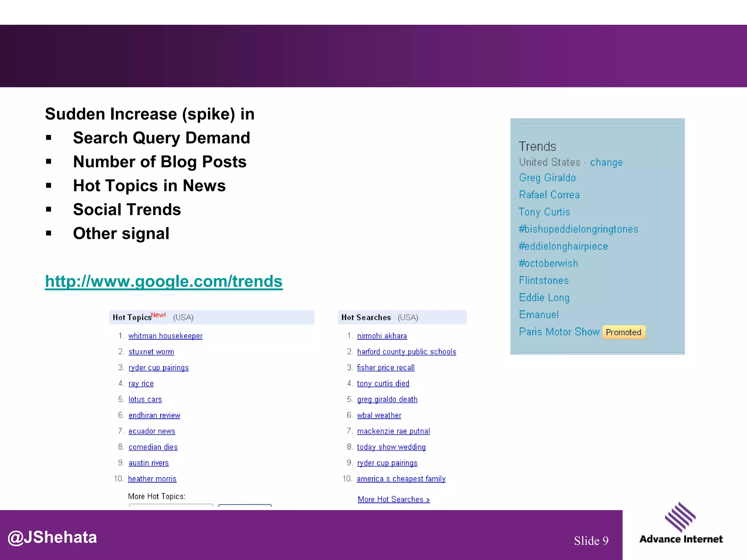747x560 pixels.
Task: Open '#octoberwish' hashtag trend
Action: pyautogui.click(x=549, y=263)
